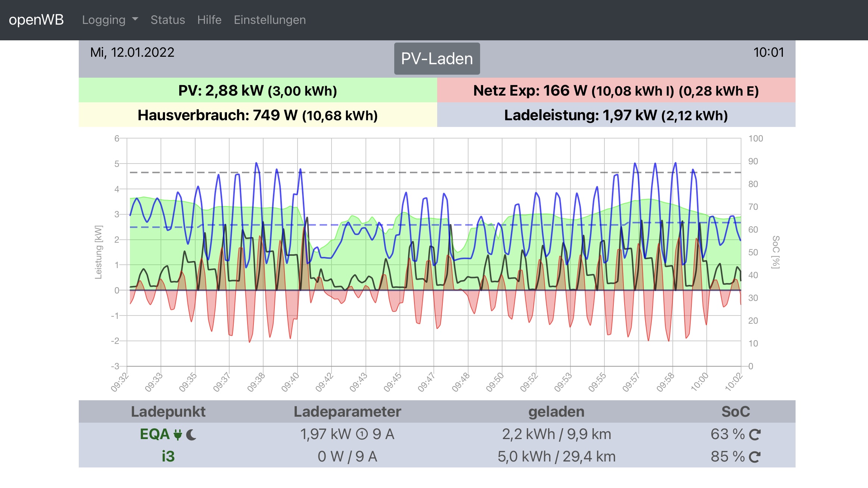Click the night-charging moon icon beside EQA
This screenshot has height=488, width=868.
pyautogui.click(x=191, y=435)
